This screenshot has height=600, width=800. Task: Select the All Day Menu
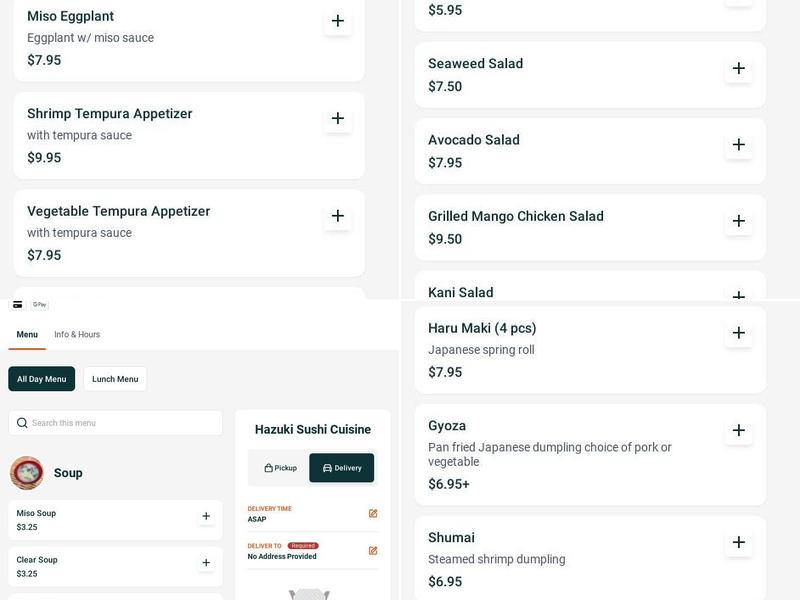(x=42, y=379)
